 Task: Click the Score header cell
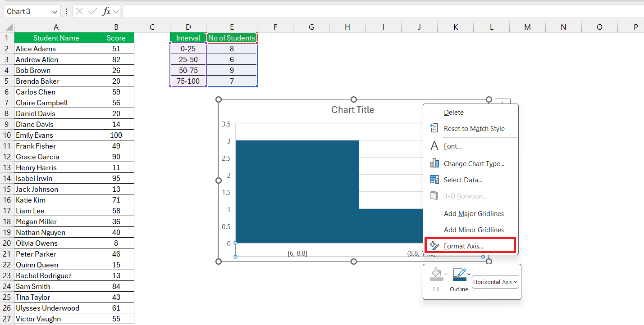116,38
